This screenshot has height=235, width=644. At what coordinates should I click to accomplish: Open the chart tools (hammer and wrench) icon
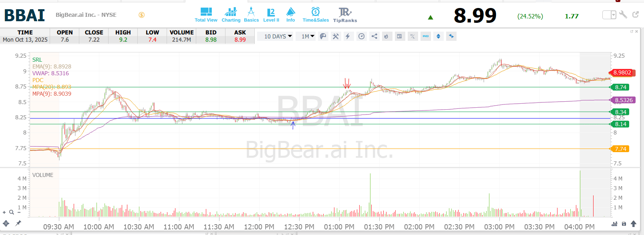336,36
